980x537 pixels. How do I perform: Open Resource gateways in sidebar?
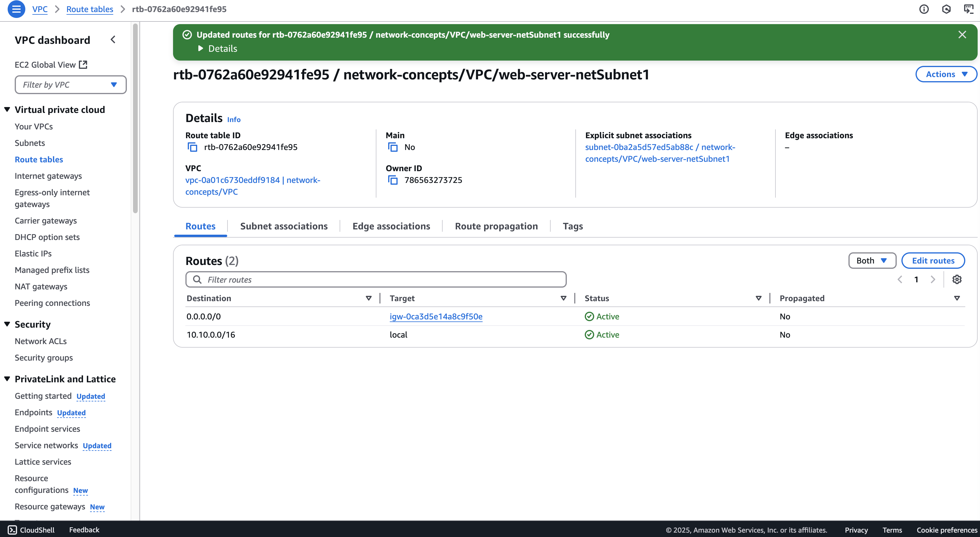pos(50,507)
